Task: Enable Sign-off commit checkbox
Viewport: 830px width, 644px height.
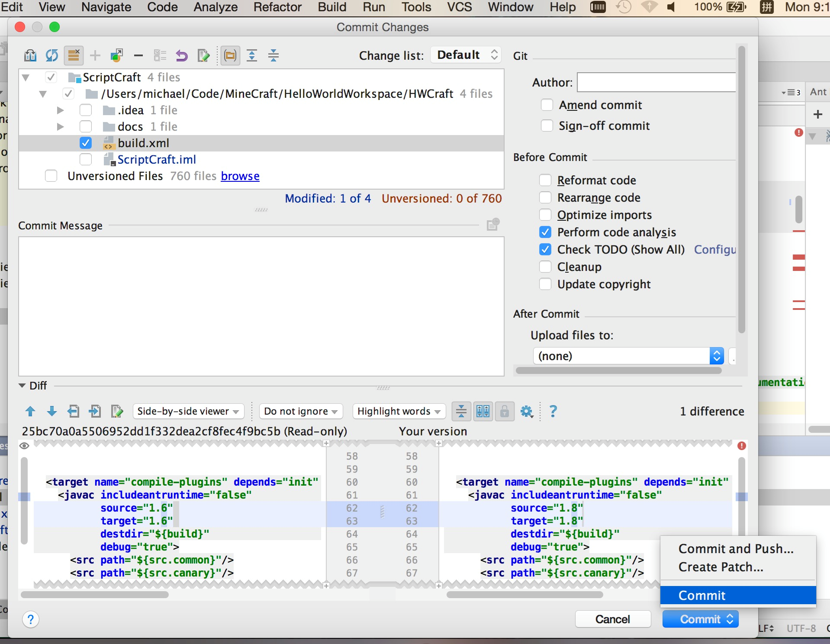Action: click(x=547, y=126)
